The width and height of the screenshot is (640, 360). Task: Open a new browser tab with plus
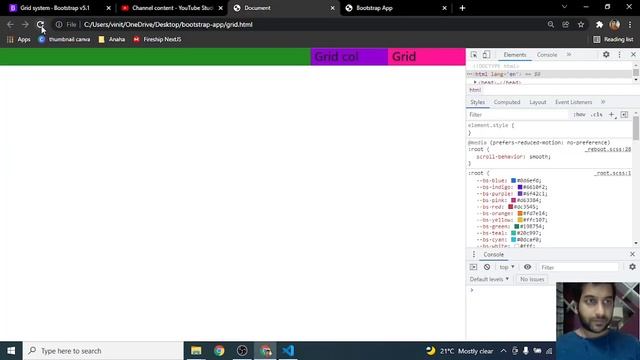coord(462,8)
